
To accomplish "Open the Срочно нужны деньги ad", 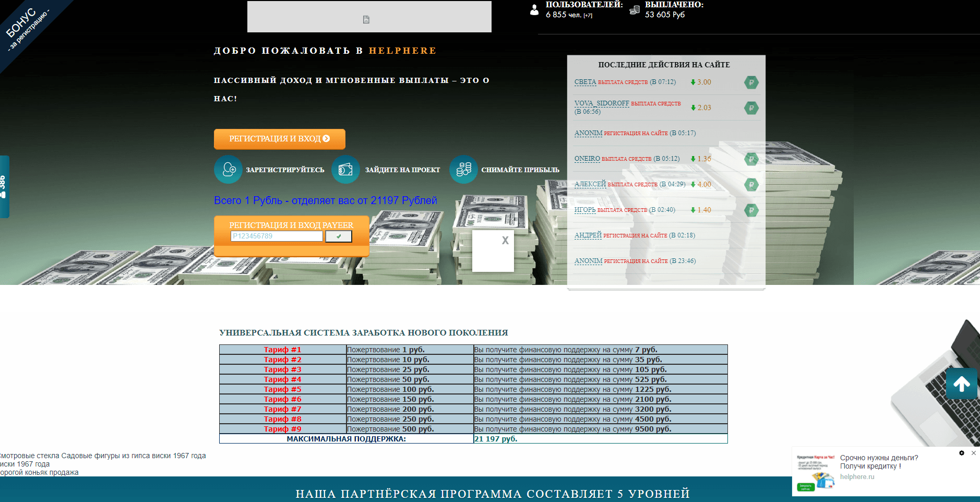I will pyautogui.click(x=879, y=462).
